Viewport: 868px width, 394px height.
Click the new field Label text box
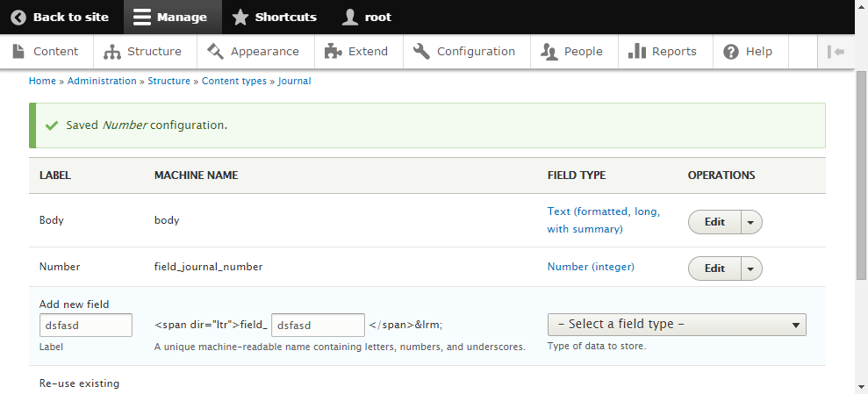(85, 325)
